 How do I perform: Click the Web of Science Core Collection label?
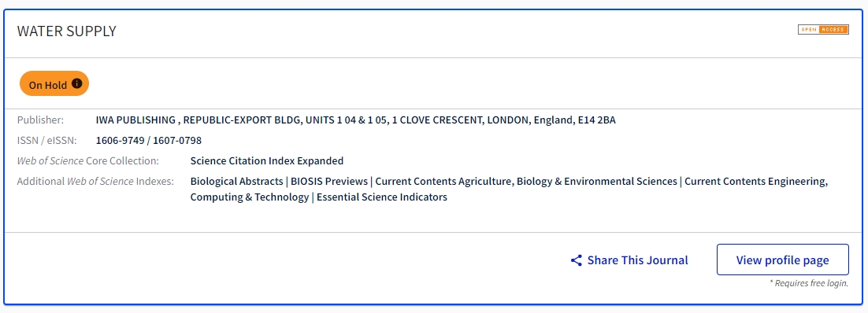click(88, 161)
